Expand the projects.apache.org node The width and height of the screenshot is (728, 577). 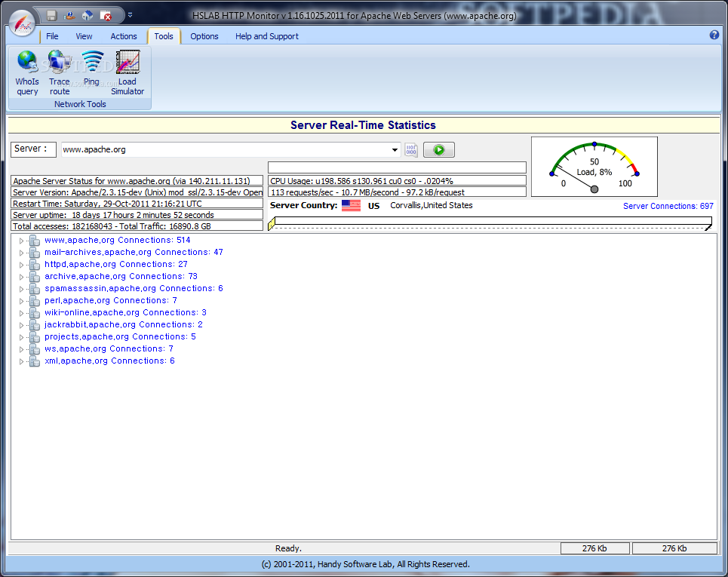[21, 337]
